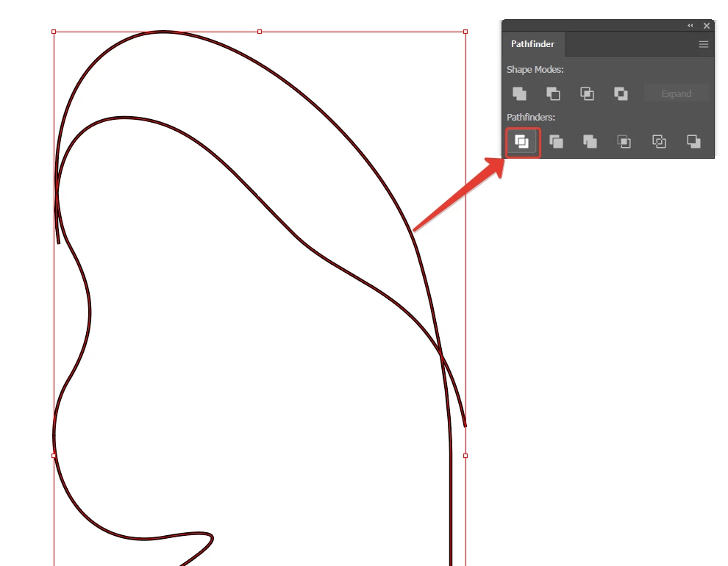
Task: Click the Minus Back pathfinder icon
Action: [x=693, y=141]
